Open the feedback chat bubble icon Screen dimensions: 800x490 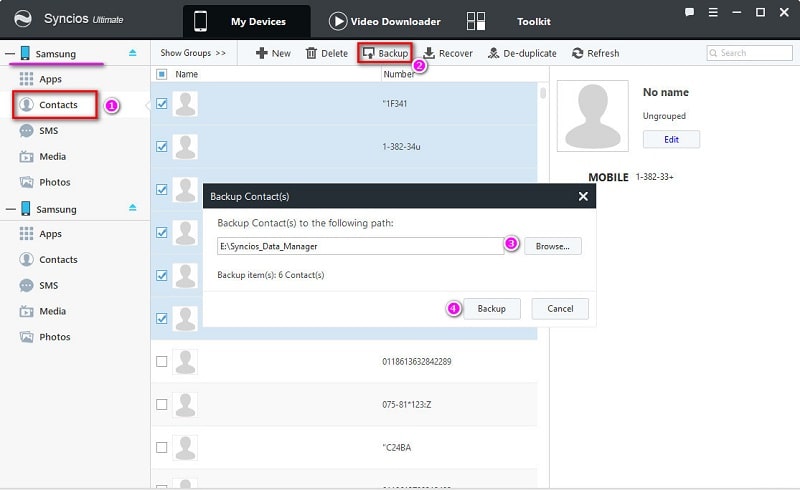tap(689, 12)
